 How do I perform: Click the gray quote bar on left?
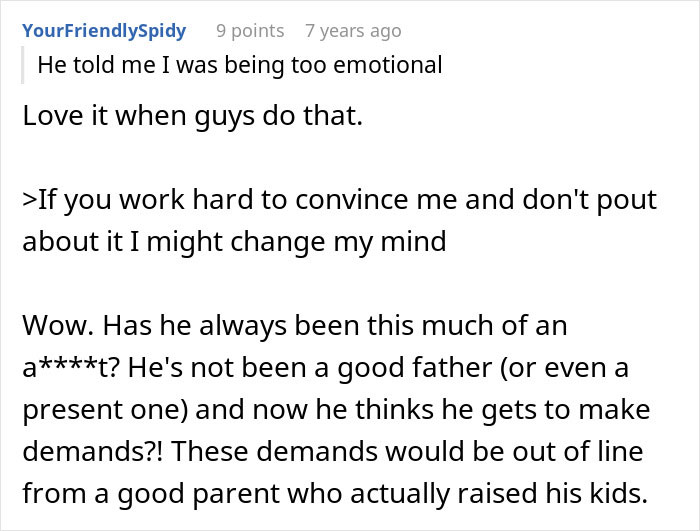[24, 66]
